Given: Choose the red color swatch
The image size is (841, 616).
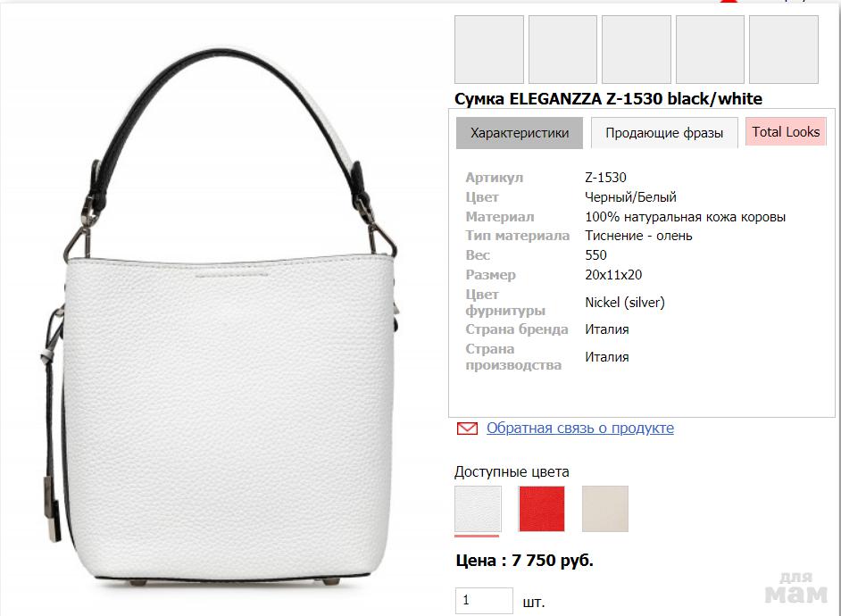Looking at the screenshot, I should click(x=542, y=509).
